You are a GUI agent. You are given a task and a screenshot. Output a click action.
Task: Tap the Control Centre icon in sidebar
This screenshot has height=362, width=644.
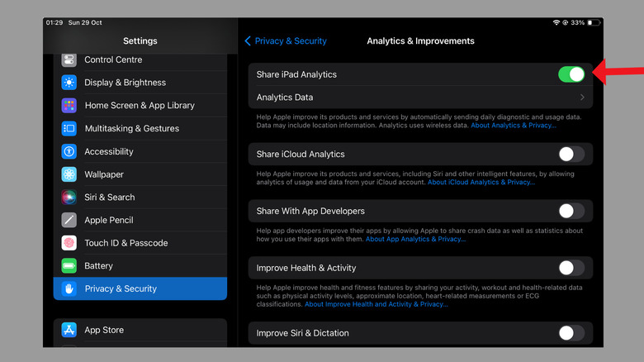coord(69,60)
